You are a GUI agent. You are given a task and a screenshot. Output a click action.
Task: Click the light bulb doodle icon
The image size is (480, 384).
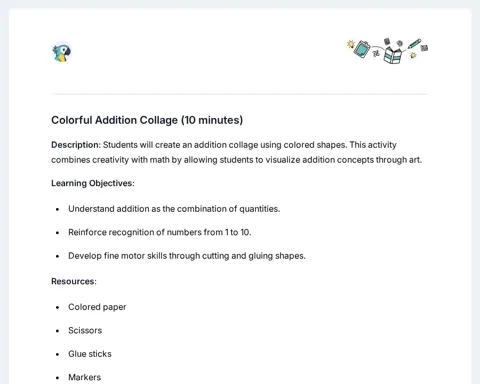click(351, 44)
